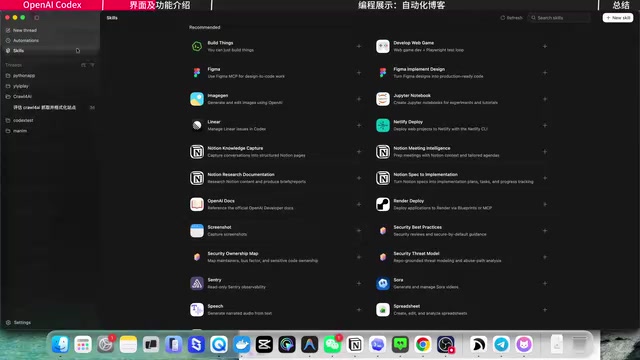Select the Imagegen skill icon

[x=197, y=99]
